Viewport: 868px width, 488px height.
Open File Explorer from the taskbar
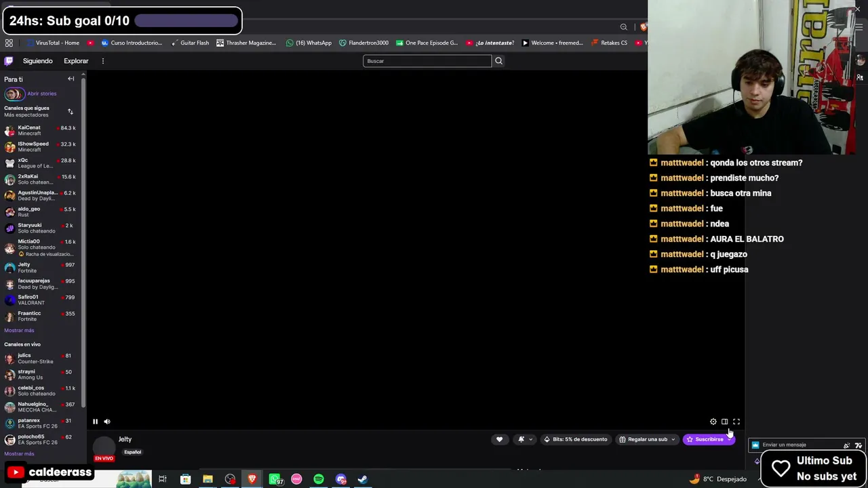point(208,479)
